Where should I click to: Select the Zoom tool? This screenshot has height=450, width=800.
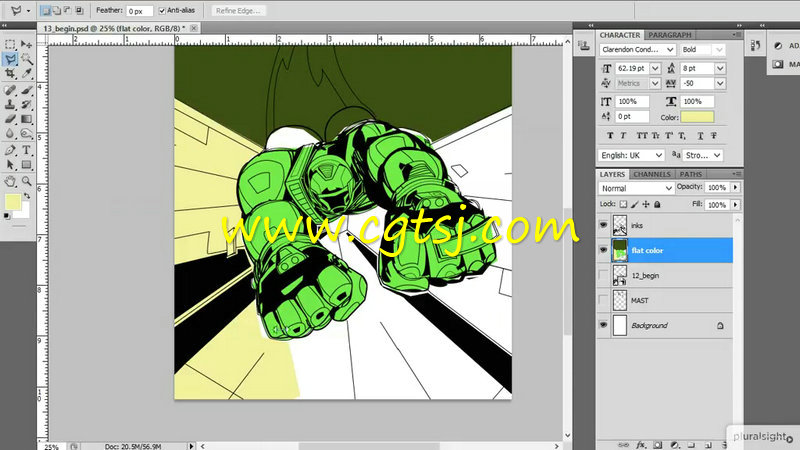(x=27, y=181)
